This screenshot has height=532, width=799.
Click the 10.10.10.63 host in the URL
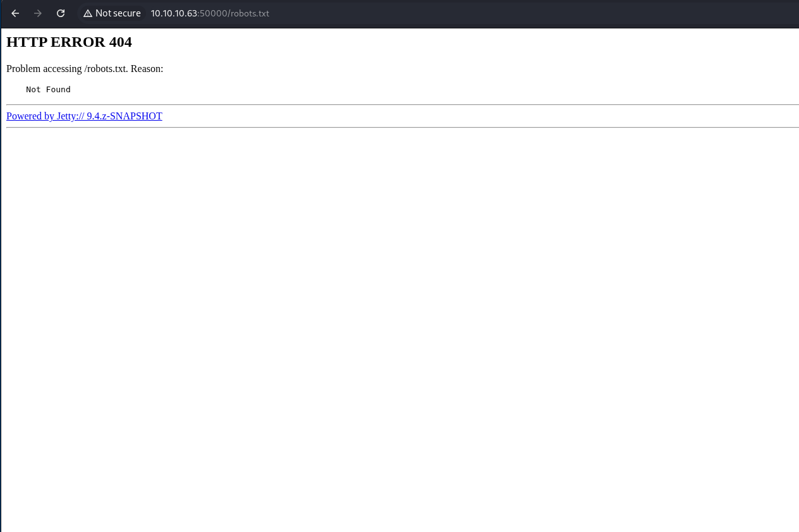tap(174, 13)
